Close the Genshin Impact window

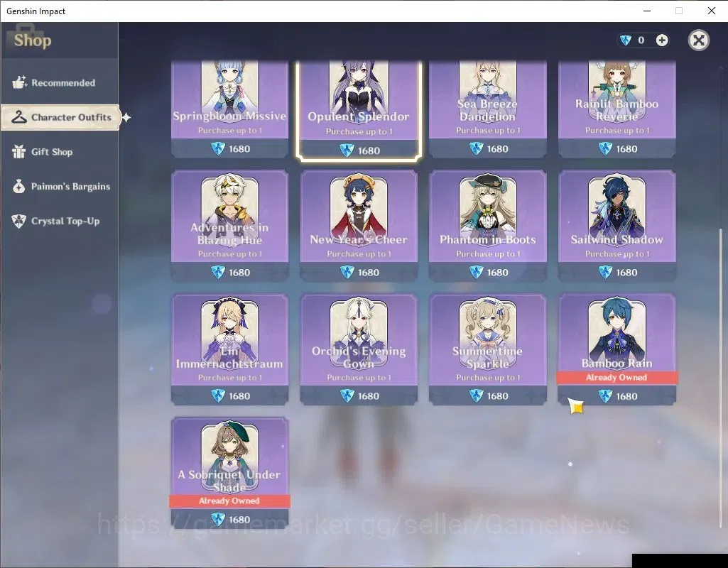click(711, 11)
